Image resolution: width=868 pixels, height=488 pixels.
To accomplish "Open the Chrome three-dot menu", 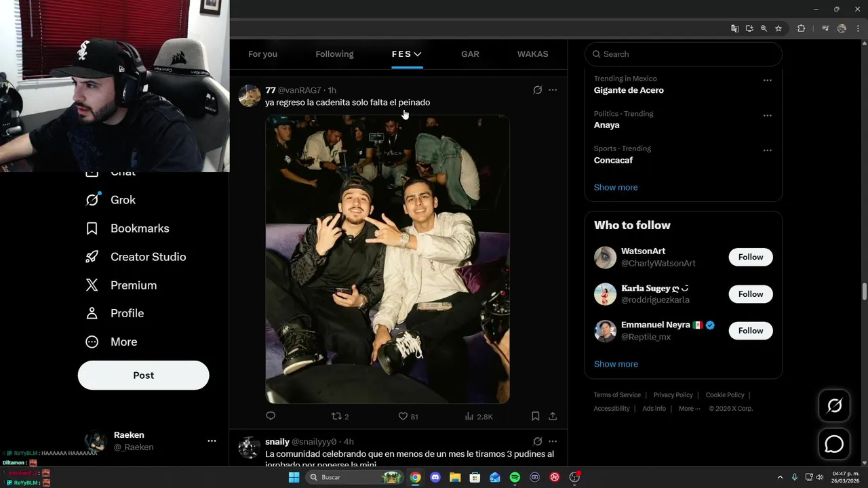I will click(x=858, y=28).
